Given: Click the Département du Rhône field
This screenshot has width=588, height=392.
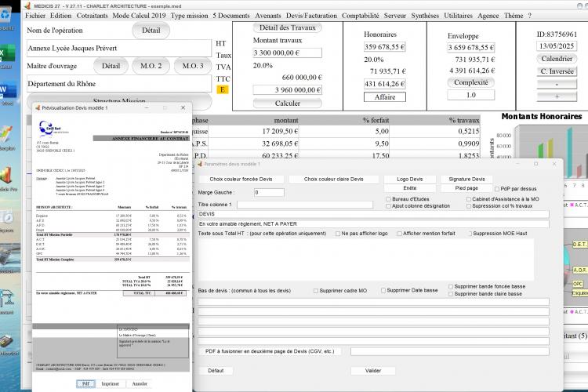Looking at the screenshot, I should click(x=119, y=84).
